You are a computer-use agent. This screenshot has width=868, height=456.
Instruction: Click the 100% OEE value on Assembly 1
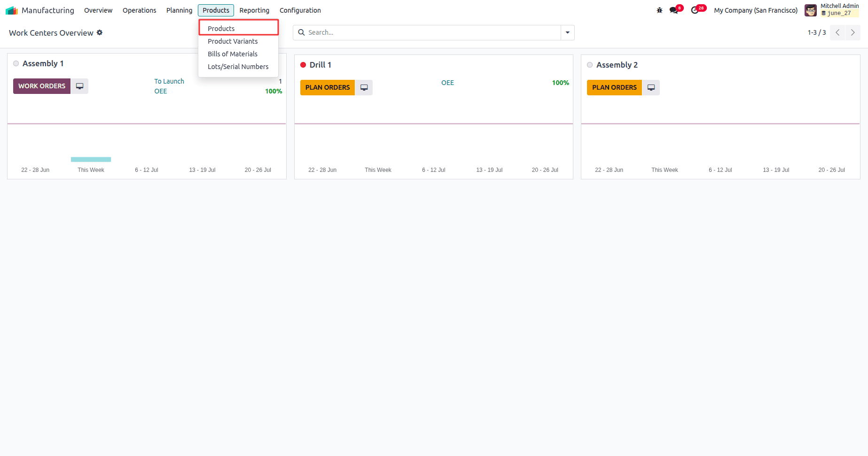[274, 91]
